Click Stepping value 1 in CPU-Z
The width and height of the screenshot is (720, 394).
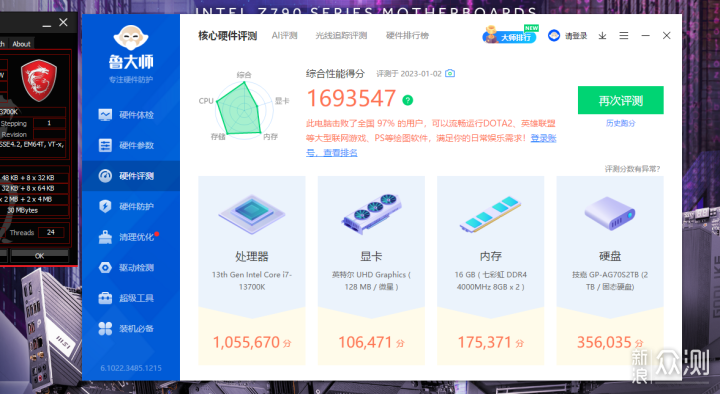pos(49,123)
